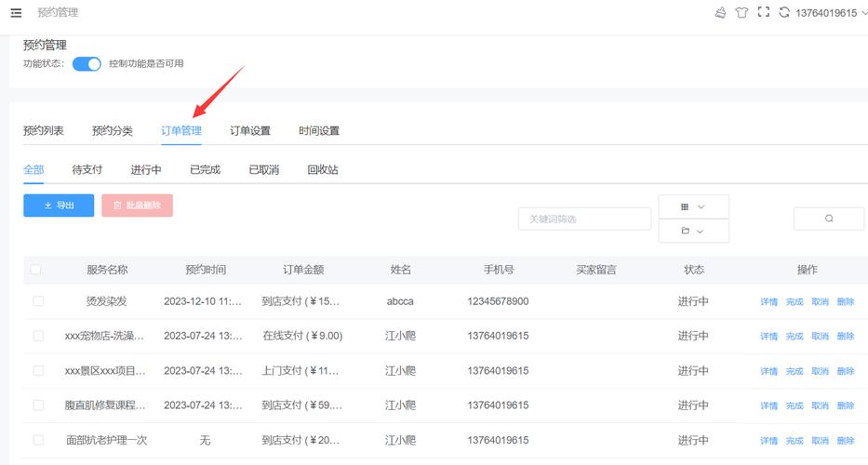This screenshot has width=868, height=465.
Task: Click the 导出 export button
Action: pos(59,206)
